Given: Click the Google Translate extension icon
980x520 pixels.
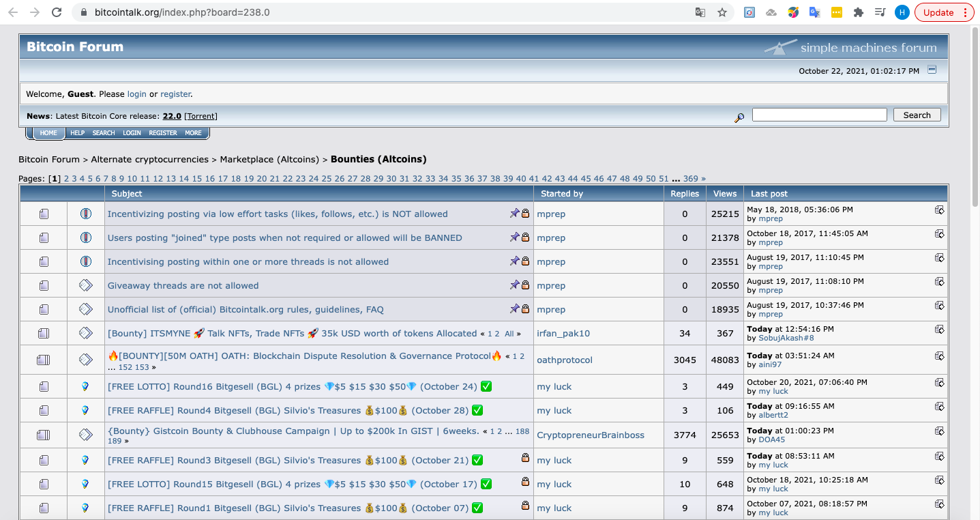Looking at the screenshot, I should pyautogui.click(x=814, y=12).
